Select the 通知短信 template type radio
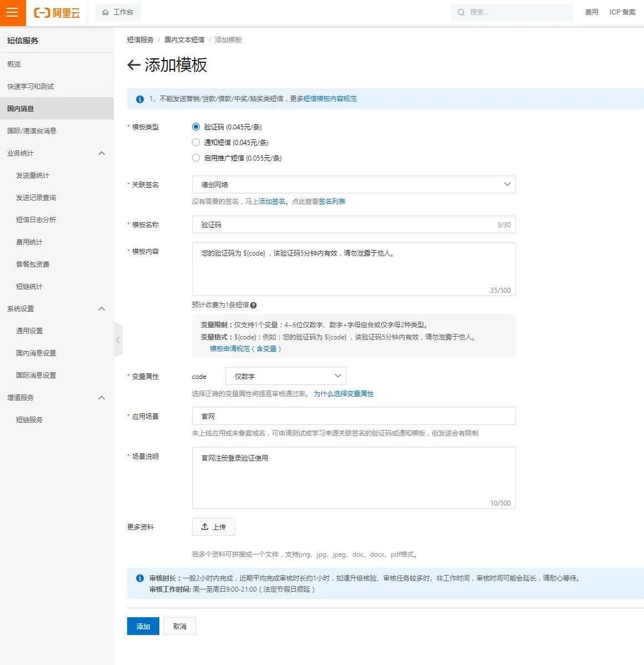 (x=196, y=142)
